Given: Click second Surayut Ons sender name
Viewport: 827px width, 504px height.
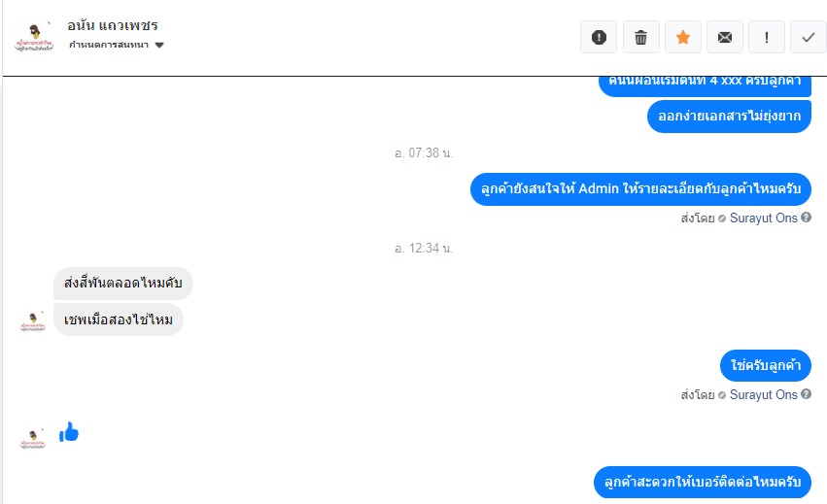Looking at the screenshot, I should click(763, 394).
